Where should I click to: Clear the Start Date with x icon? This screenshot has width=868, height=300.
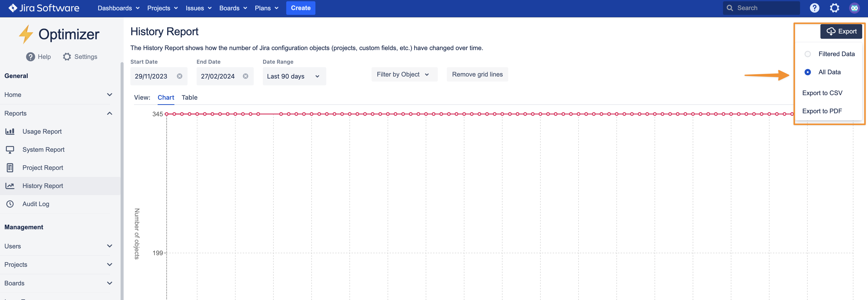click(x=179, y=76)
